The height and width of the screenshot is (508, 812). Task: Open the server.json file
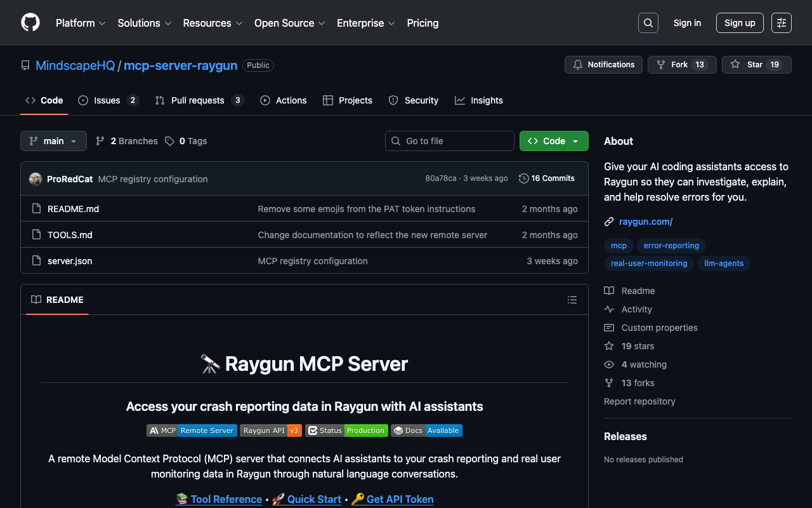(70, 261)
